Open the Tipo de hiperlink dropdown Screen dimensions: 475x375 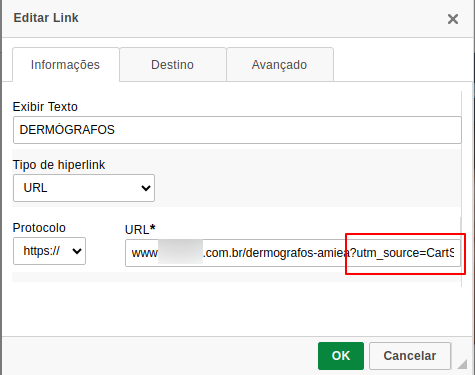coord(84,188)
